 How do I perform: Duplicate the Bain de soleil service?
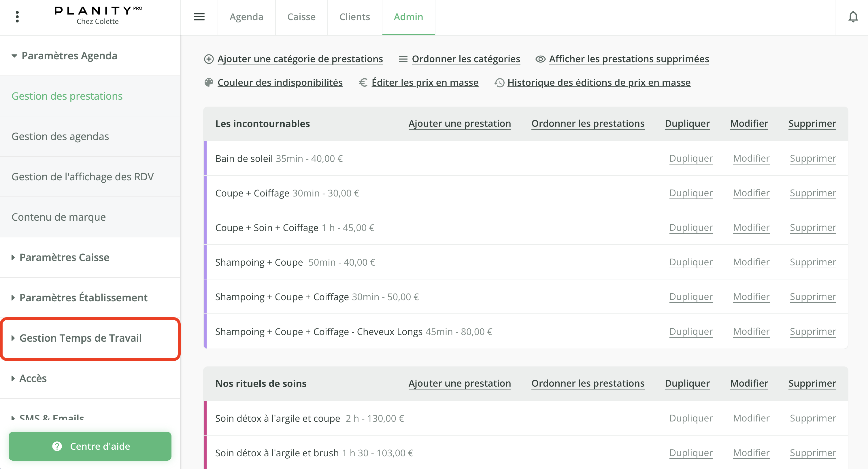(691, 158)
